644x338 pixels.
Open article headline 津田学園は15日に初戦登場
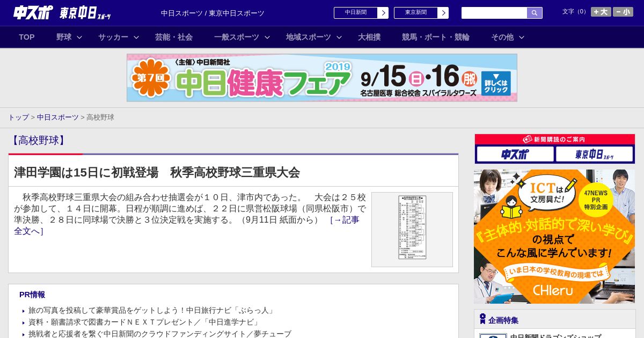point(157,172)
